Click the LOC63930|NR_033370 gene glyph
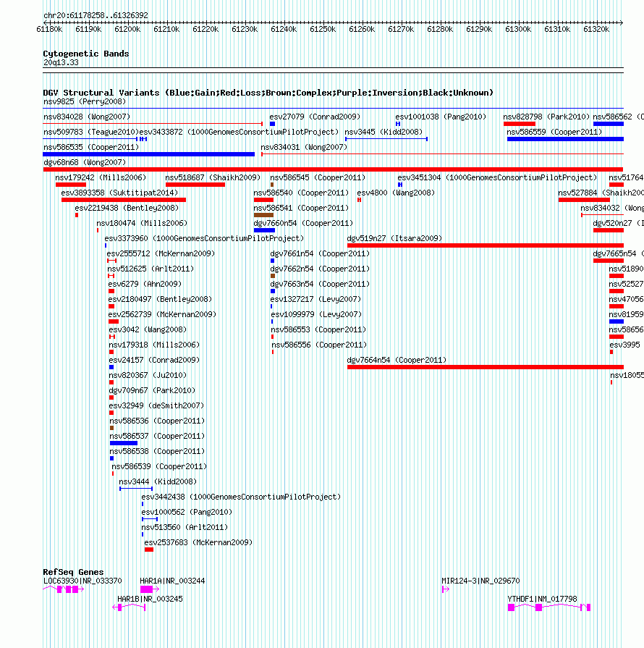The image size is (644, 648). click(x=63, y=589)
